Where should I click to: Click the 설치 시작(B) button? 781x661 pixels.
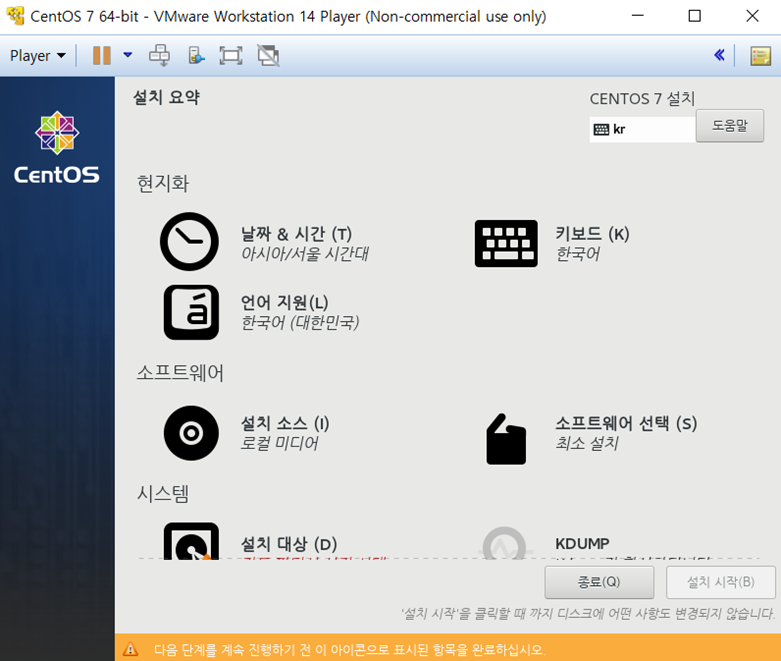click(x=721, y=582)
